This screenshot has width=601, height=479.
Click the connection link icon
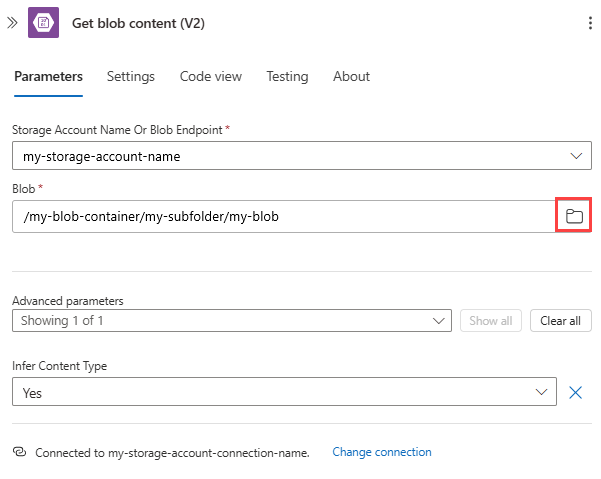point(19,452)
